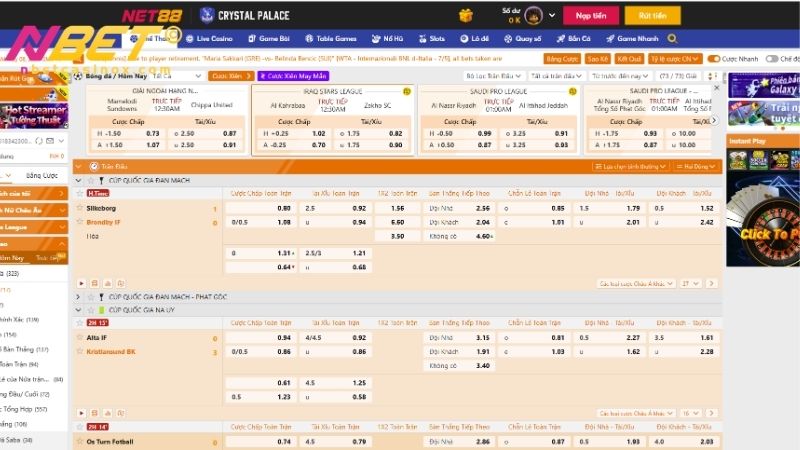800x450 pixels.
Task: Select Hòa draw odds 3.50
Action: (397, 236)
